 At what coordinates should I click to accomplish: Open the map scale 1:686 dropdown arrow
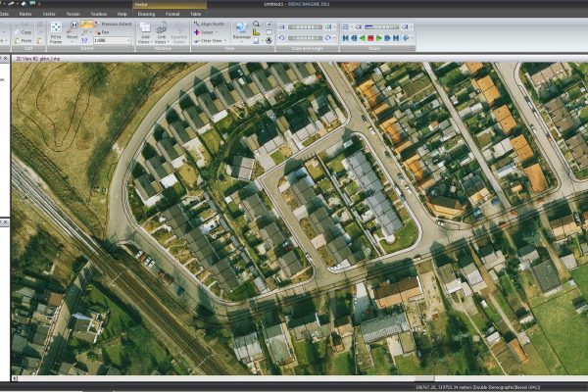[128, 40]
